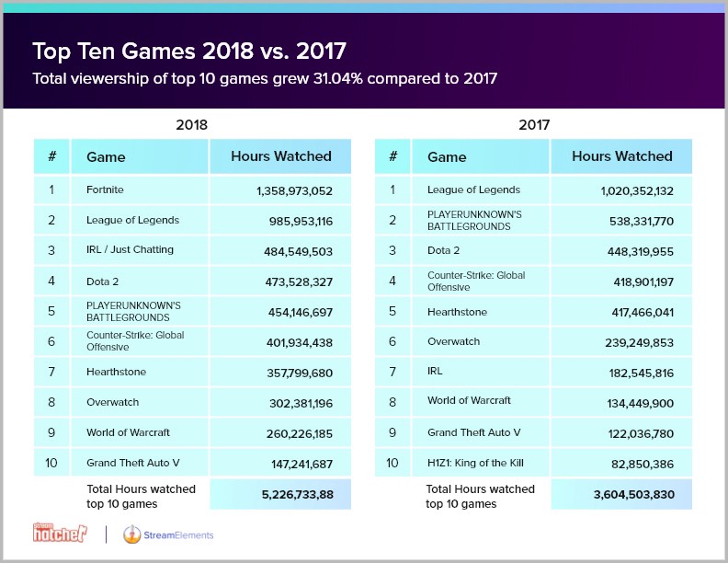This screenshot has height=563, width=728.
Task: Select Grand Theft Auto V in 2018 table
Action: 134,462
